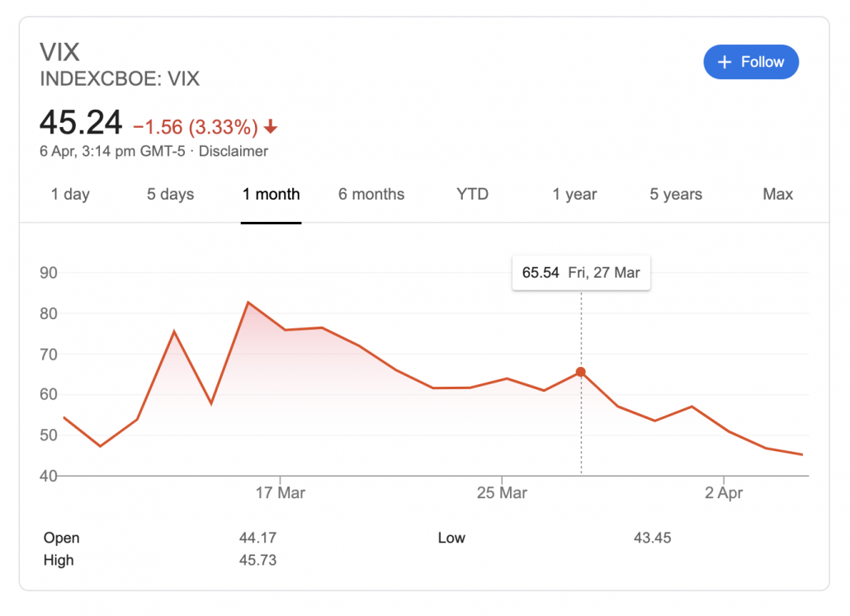Select the 1 year tab
This screenshot has height=616, width=850.
(x=574, y=195)
